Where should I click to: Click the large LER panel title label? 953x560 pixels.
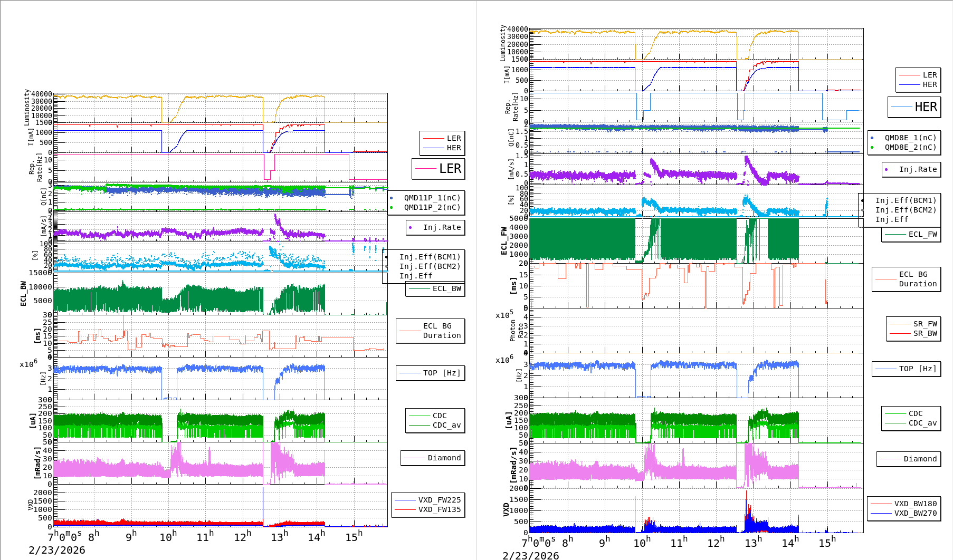tap(450, 169)
